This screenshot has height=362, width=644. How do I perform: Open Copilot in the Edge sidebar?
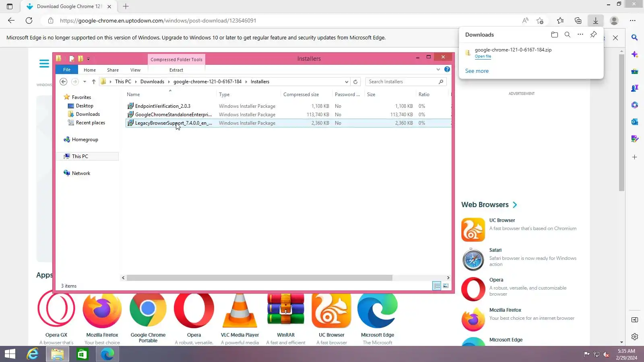click(635, 54)
